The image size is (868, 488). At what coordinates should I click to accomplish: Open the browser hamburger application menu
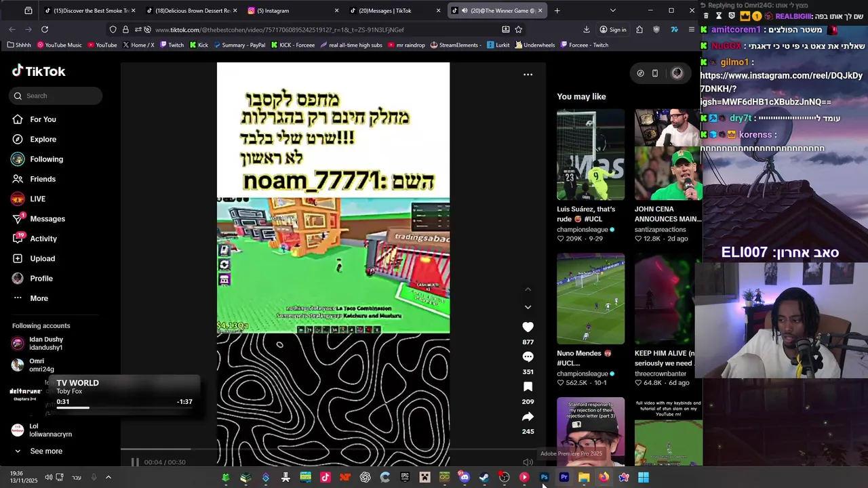click(691, 30)
